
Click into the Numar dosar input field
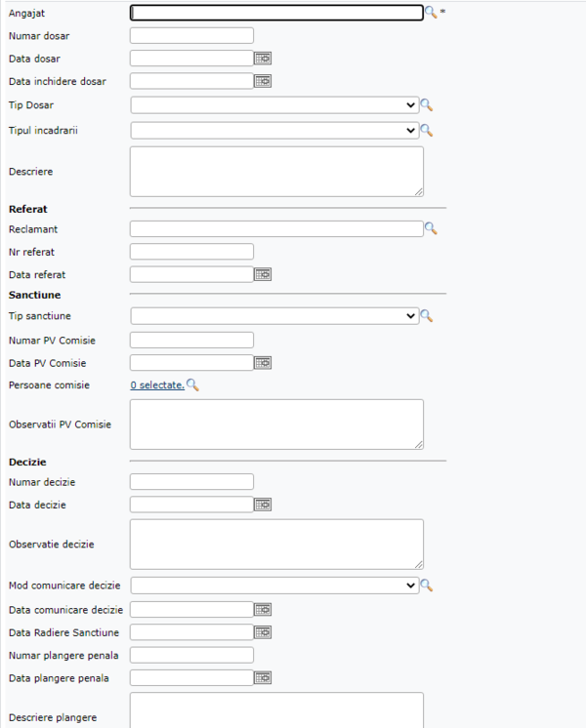(x=191, y=36)
